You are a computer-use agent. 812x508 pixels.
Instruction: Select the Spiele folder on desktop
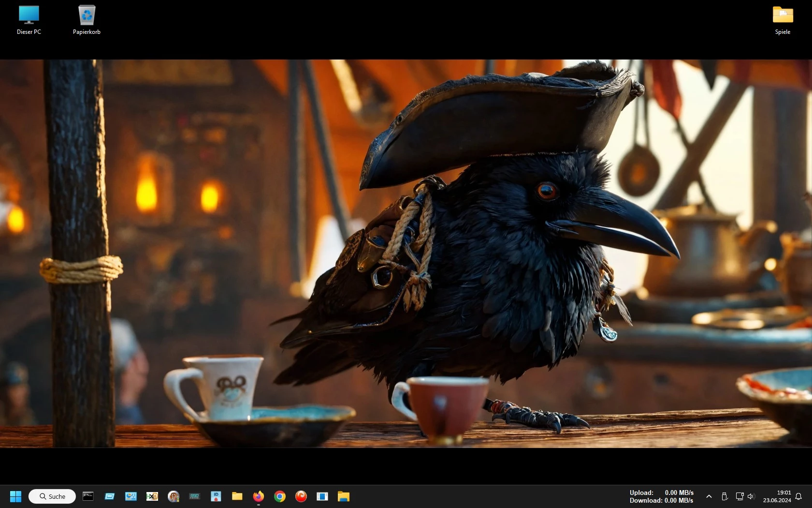pos(783,20)
